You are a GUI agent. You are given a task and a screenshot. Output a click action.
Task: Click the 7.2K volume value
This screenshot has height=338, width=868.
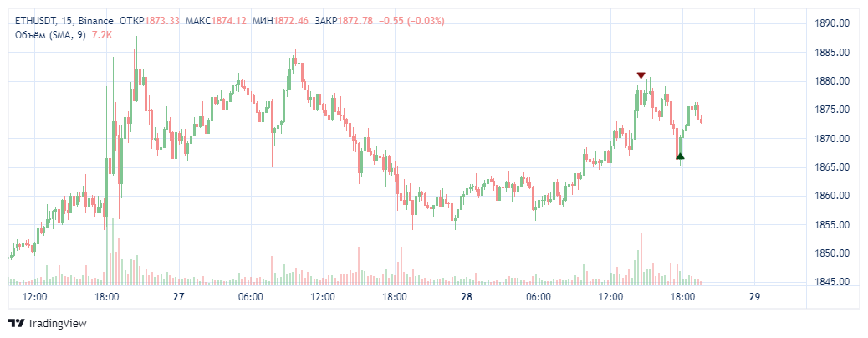[101, 34]
